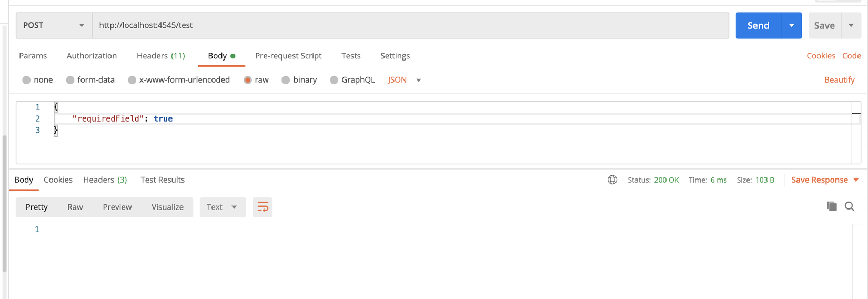Image resolution: width=868 pixels, height=299 pixels.
Task: Open the Authorization tab
Action: click(x=92, y=56)
